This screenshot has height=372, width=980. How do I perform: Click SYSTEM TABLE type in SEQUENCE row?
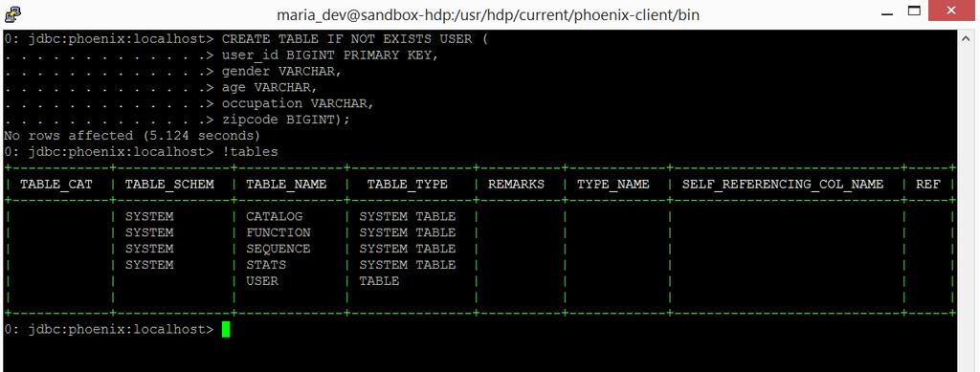pyautogui.click(x=408, y=249)
